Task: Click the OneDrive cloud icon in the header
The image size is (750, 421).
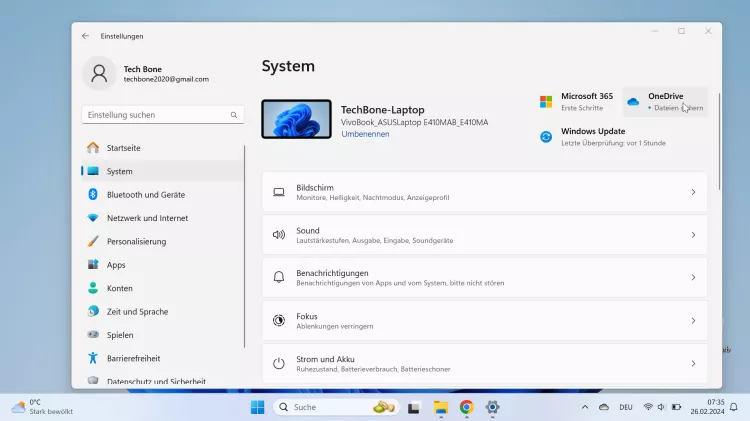Action: pyautogui.click(x=633, y=101)
